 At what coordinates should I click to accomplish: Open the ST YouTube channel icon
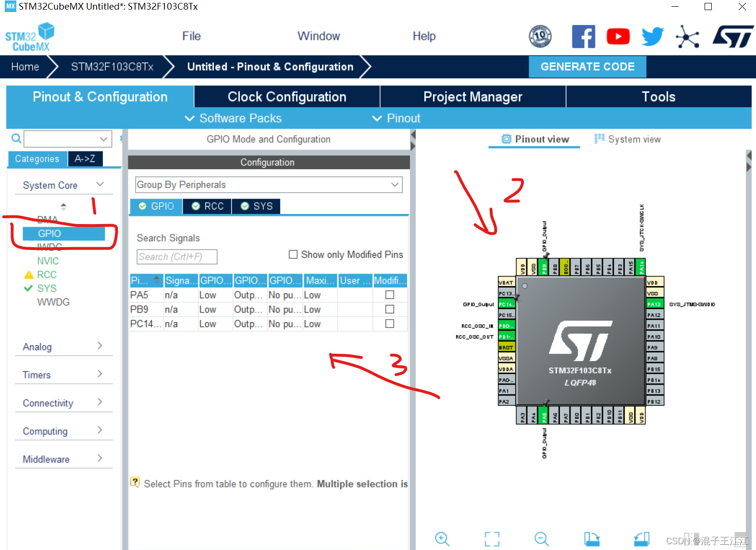618,37
